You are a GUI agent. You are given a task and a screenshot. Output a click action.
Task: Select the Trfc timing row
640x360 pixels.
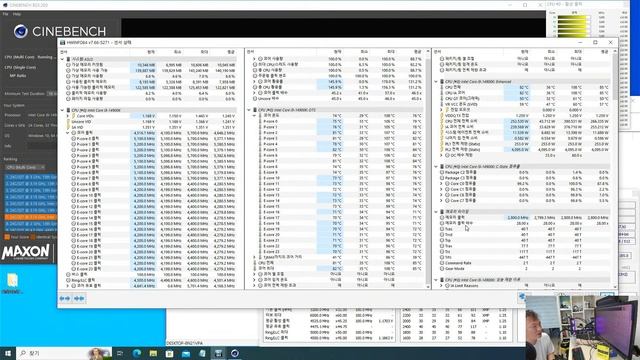(x=524, y=258)
